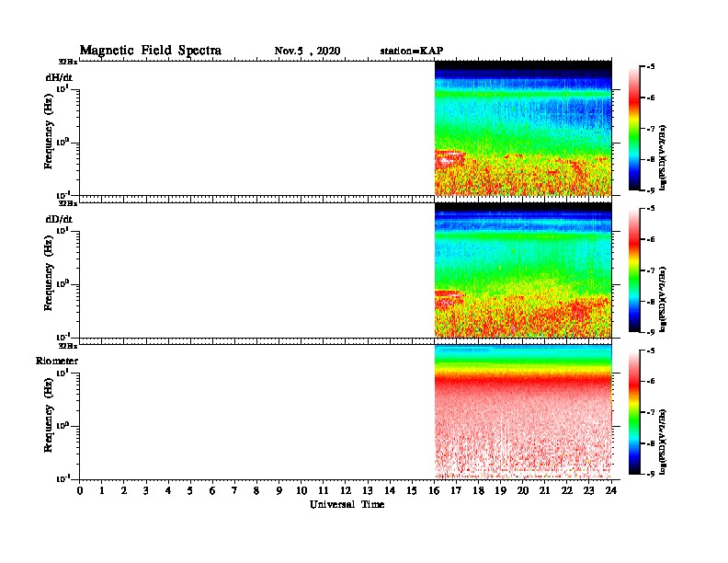728x563 pixels.
Task: Click the -9 tick on Riometer colorbar
Action: [651, 474]
